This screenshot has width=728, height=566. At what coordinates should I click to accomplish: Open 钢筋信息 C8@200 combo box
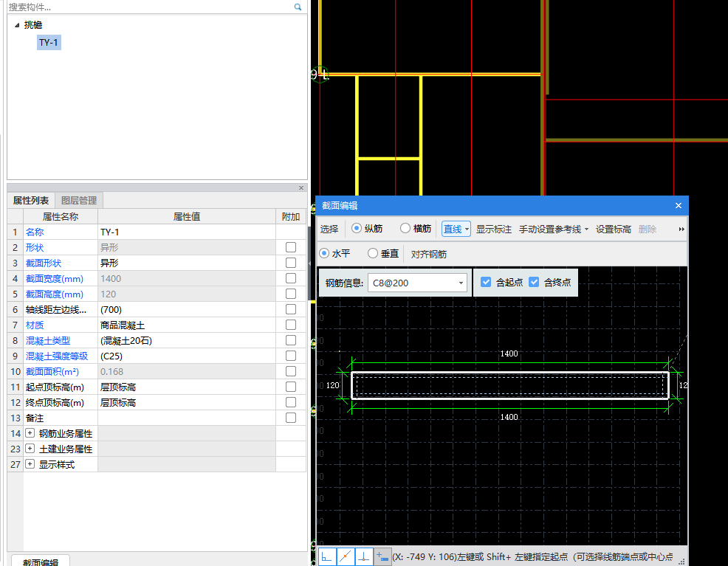[x=417, y=283]
